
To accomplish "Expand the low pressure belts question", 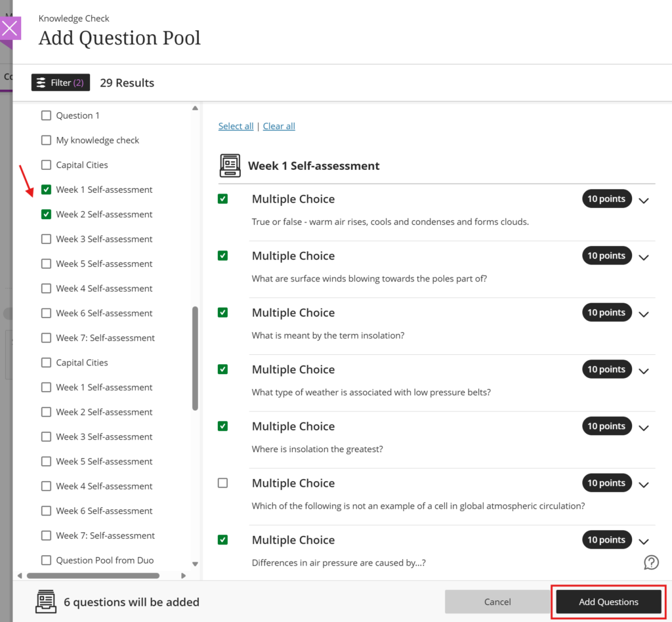I will (644, 371).
